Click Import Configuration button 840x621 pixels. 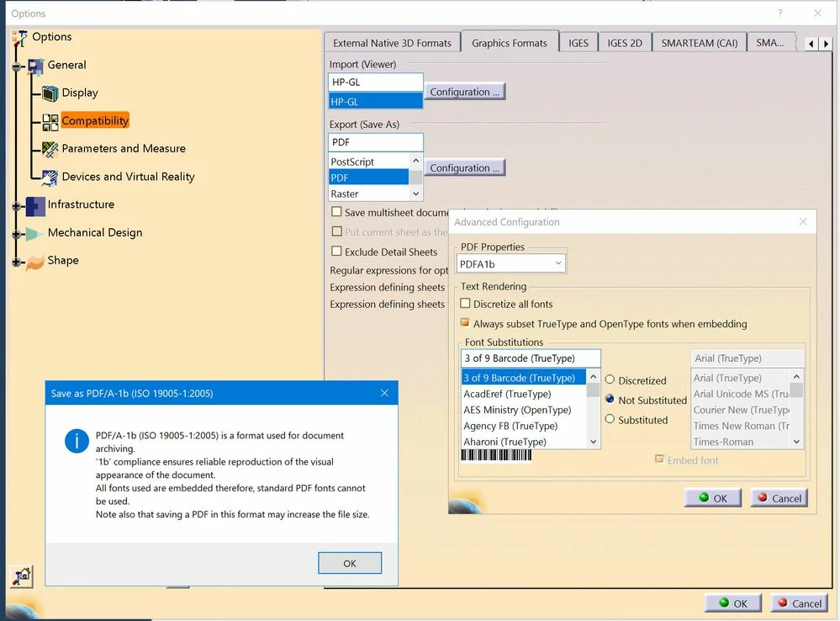pyautogui.click(x=464, y=92)
